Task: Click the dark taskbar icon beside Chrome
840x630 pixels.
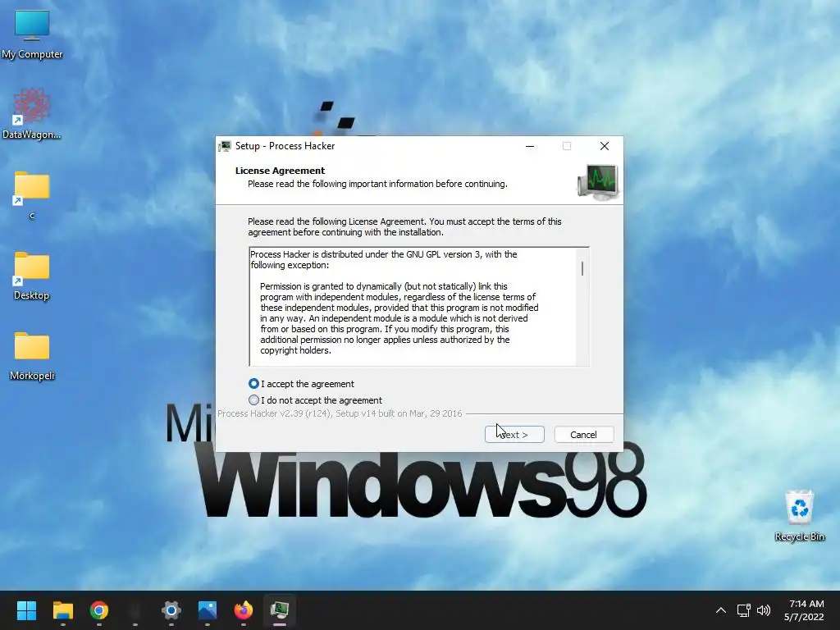Action: (x=135, y=610)
